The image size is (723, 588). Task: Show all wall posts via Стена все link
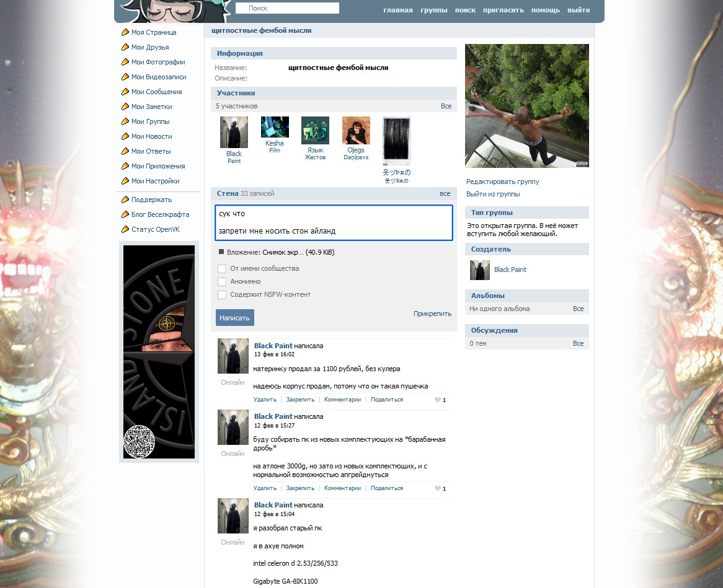tap(445, 193)
